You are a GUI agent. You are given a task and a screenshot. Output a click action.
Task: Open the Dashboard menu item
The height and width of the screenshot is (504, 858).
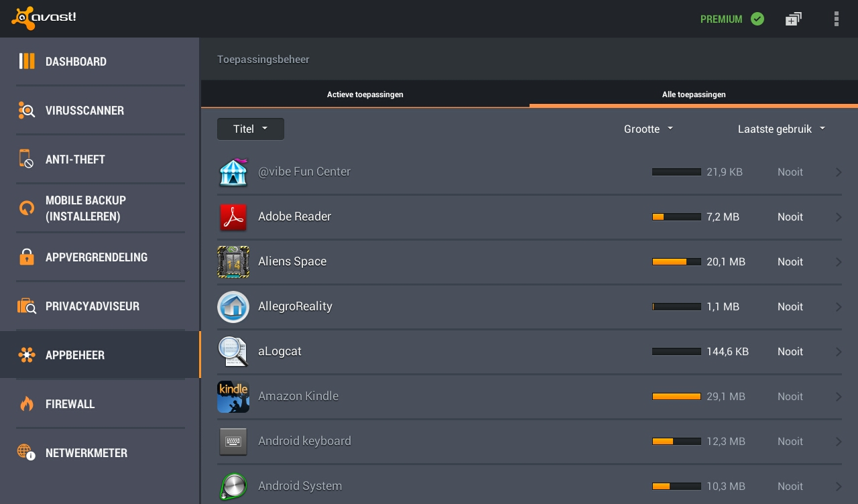100,62
